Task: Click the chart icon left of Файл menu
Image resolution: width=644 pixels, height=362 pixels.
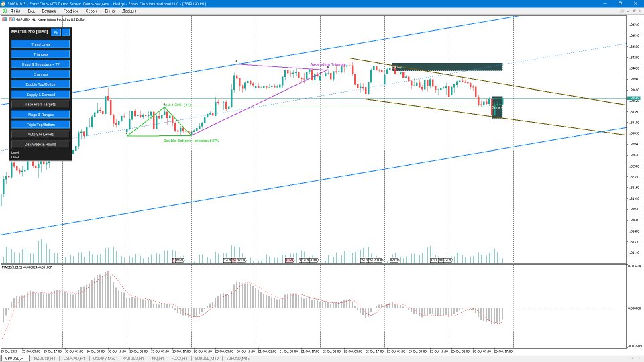Action: click(x=5, y=11)
